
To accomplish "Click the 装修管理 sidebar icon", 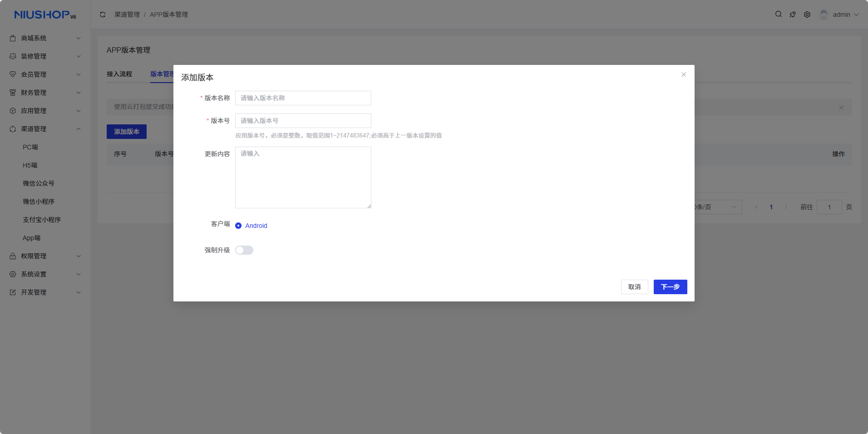I will coord(13,56).
